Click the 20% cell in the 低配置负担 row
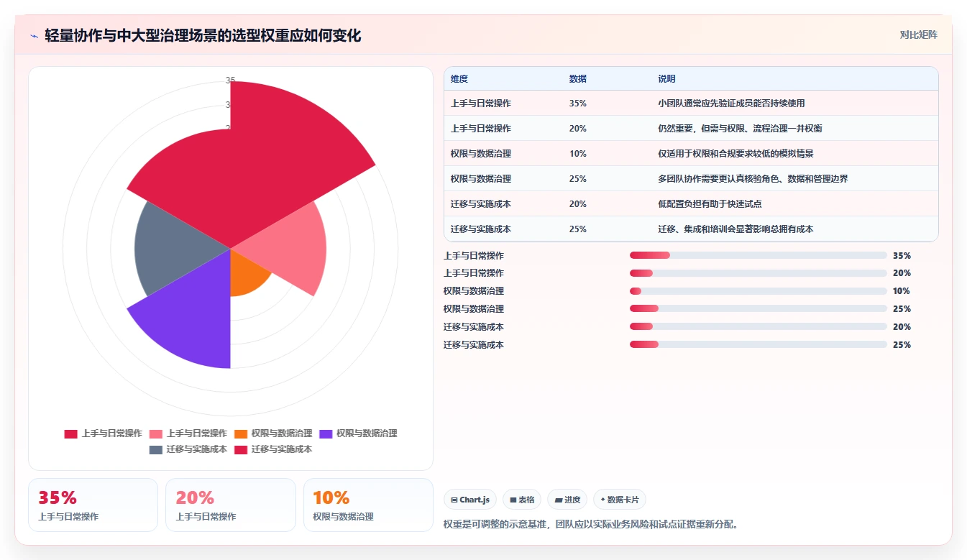Image resolution: width=967 pixels, height=560 pixels. point(578,204)
